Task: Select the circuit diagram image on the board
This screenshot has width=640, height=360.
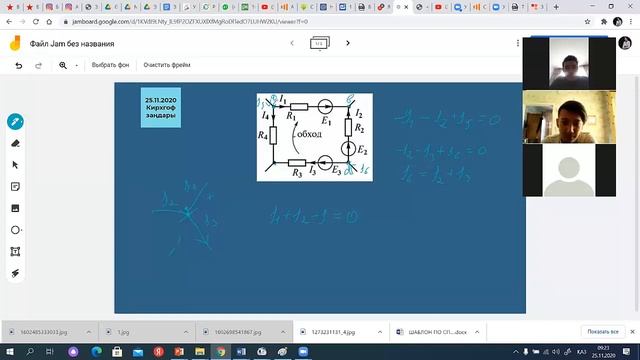Action: 315,137
